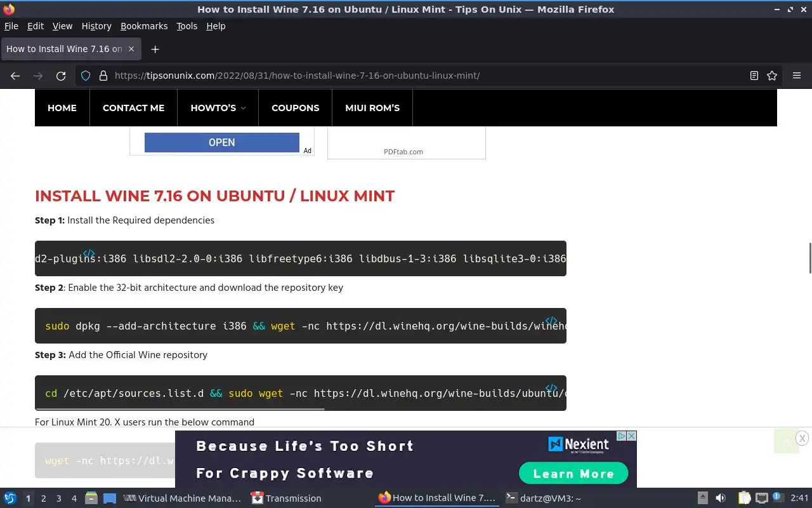Click Learn More on the Nexient ad

pos(573,473)
